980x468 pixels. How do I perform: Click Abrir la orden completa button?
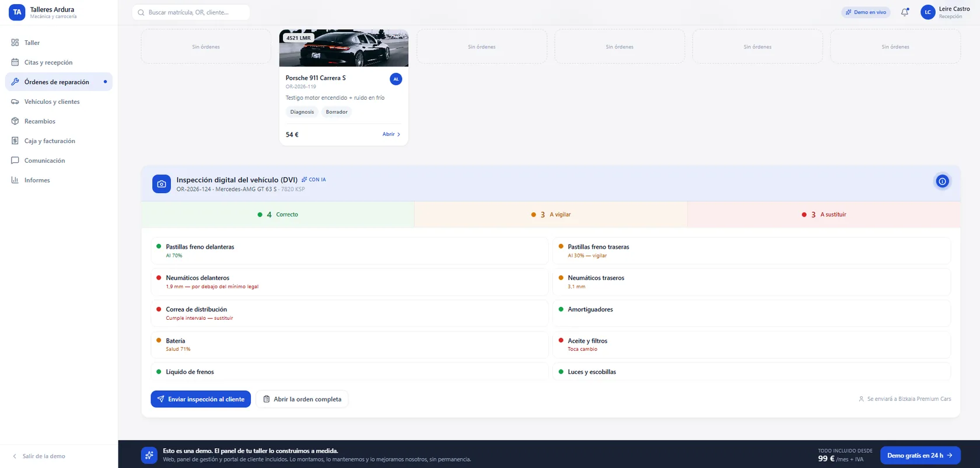coord(302,399)
